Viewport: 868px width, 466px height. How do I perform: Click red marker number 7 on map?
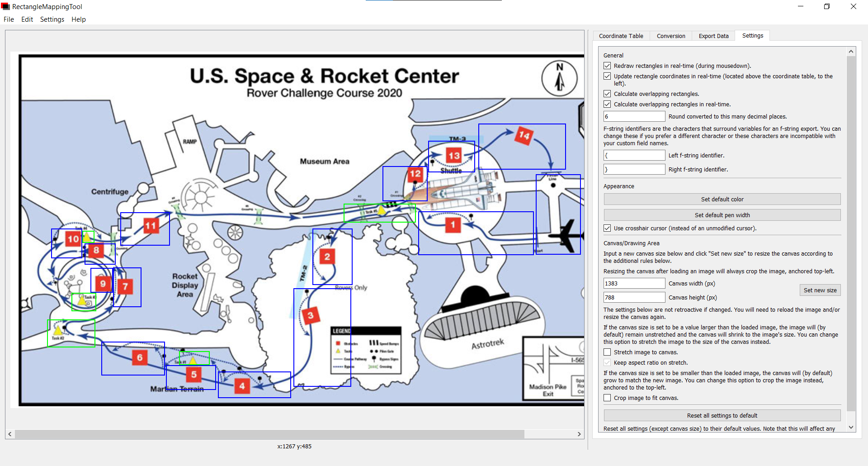(125, 286)
